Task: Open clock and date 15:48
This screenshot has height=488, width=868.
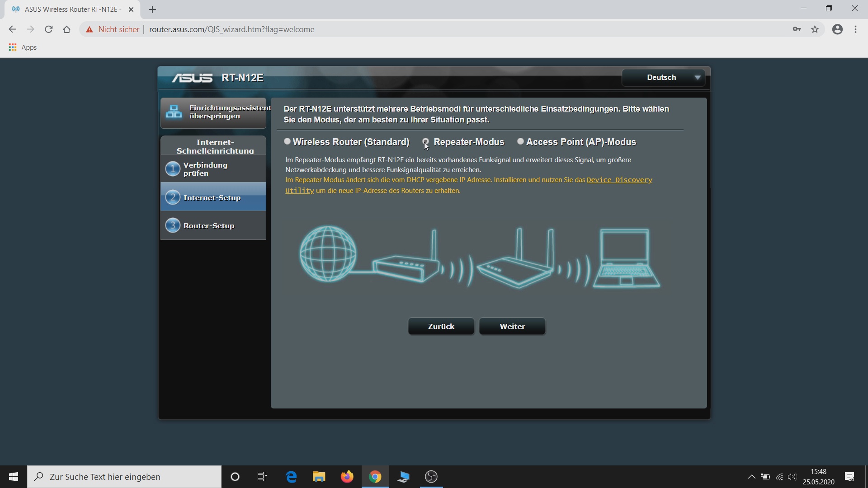Action: point(818,477)
